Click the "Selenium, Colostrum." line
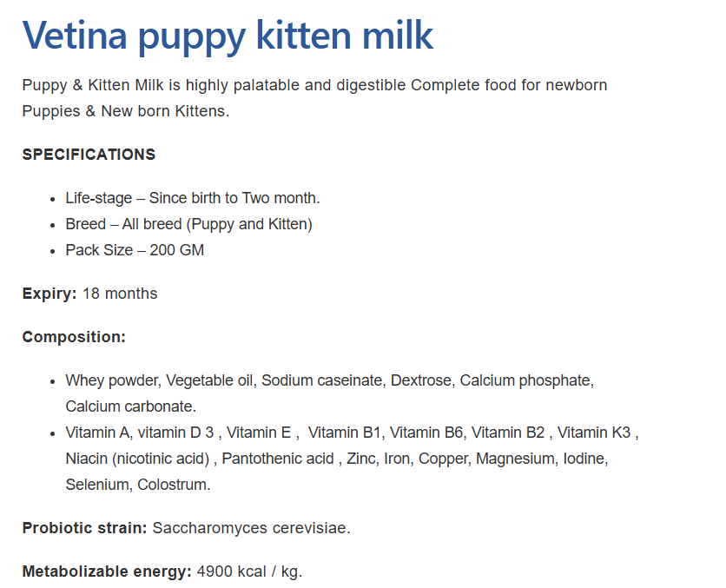This screenshot has height=588, width=726. coord(137,485)
